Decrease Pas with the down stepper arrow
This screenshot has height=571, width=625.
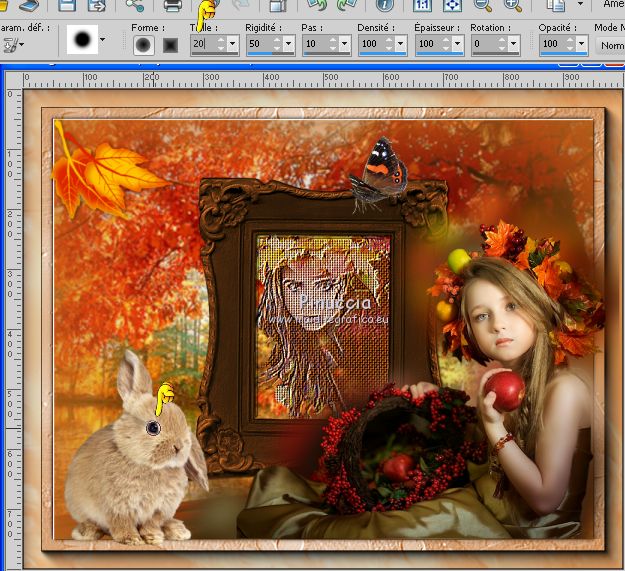(x=333, y=47)
